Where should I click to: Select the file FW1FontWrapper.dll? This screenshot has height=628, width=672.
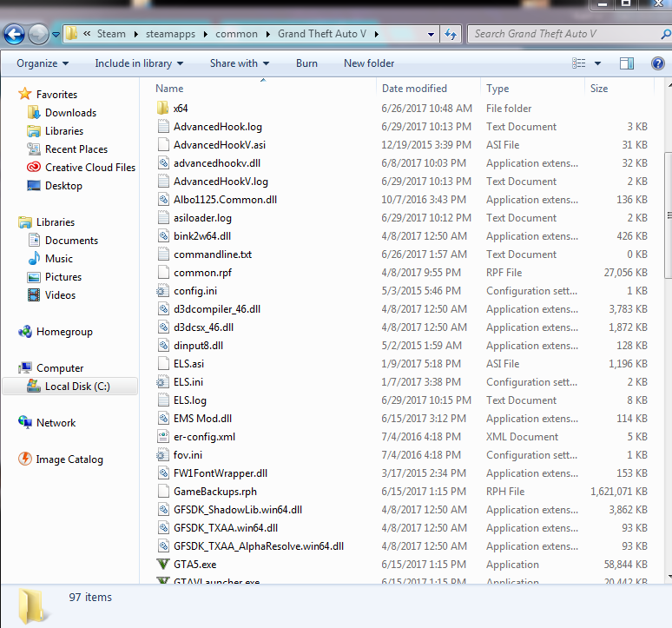tap(221, 473)
